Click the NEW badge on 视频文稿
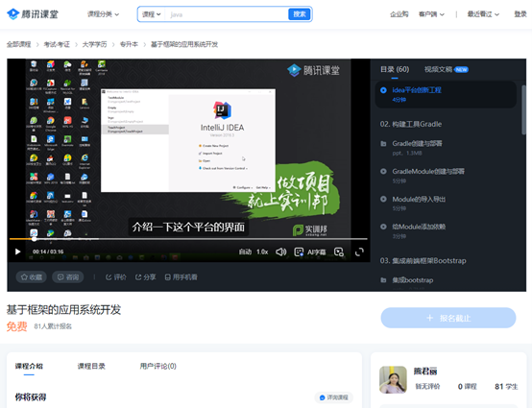The image size is (532, 408). tap(461, 69)
